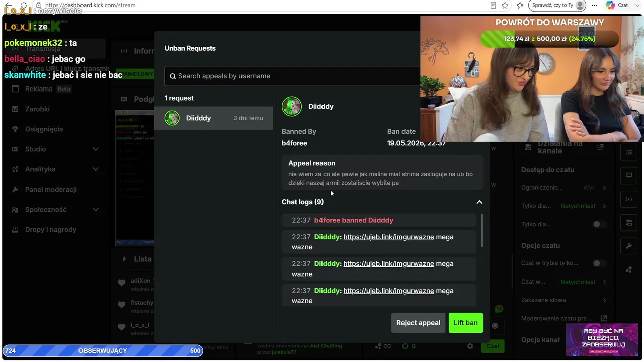Screen dimensions: 644x362
Task: Open the favorites list icon
Action: click(x=520, y=5)
